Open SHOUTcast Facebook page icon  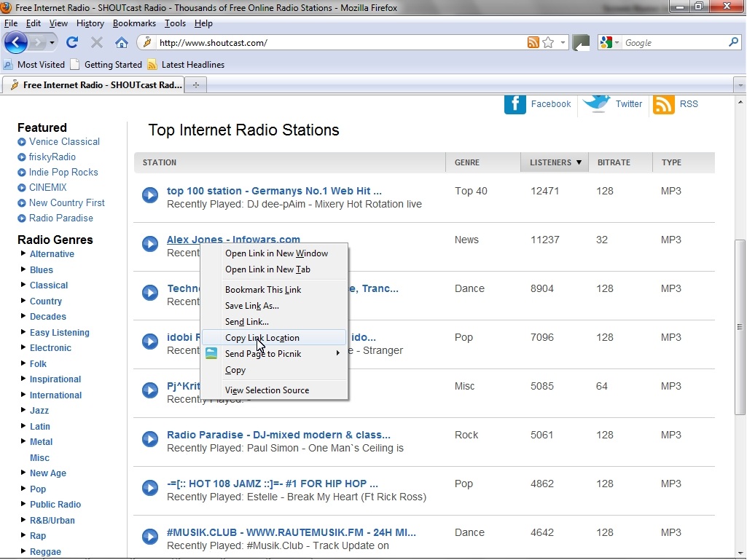pos(515,104)
